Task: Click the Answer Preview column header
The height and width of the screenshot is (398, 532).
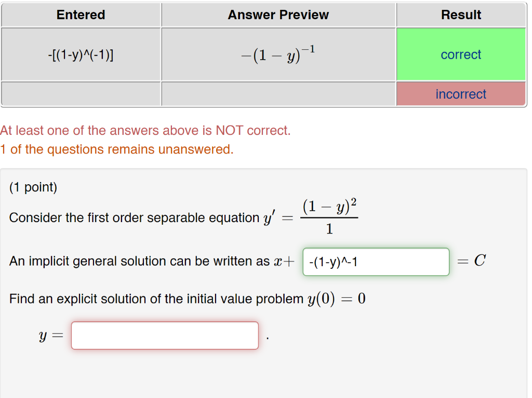Action: [278, 15]
